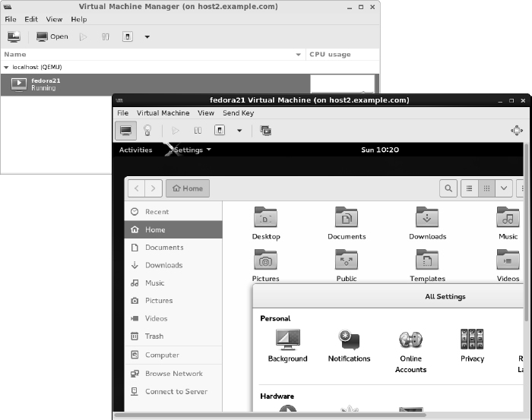Pause the fedora21 virtual machine
532x420 pixels.
(198, 131)
